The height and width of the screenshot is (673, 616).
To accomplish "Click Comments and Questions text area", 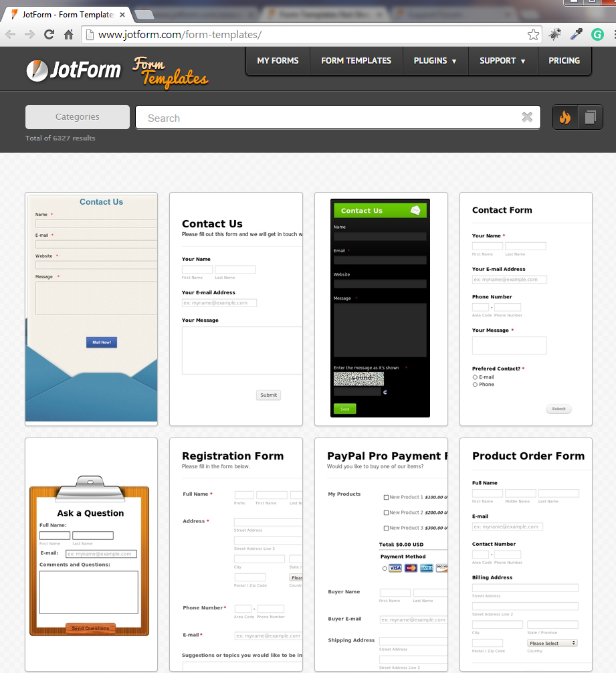I will 89,592.
